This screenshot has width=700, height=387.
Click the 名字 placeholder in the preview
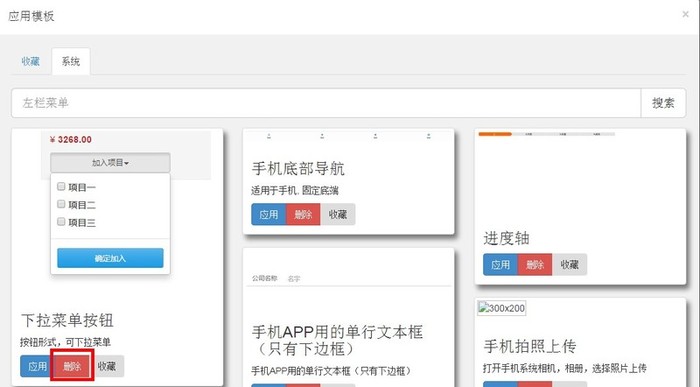pyautogui.click(x=294, y=279)
